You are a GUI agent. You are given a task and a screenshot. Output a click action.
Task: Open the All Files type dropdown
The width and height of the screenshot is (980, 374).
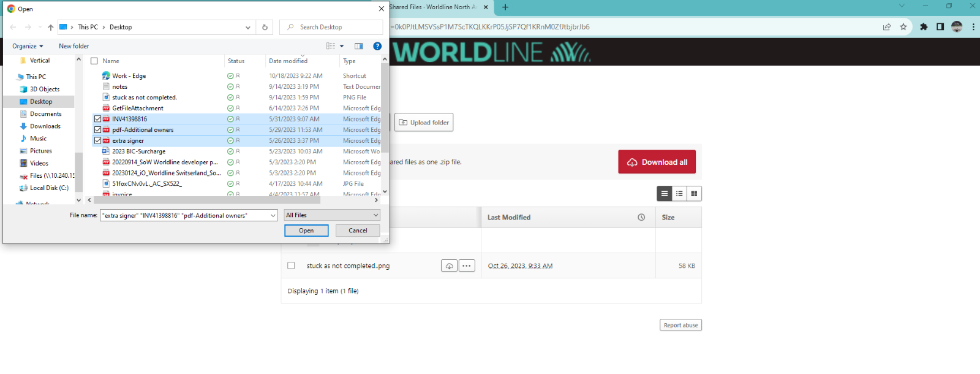(x=332, y=215)
